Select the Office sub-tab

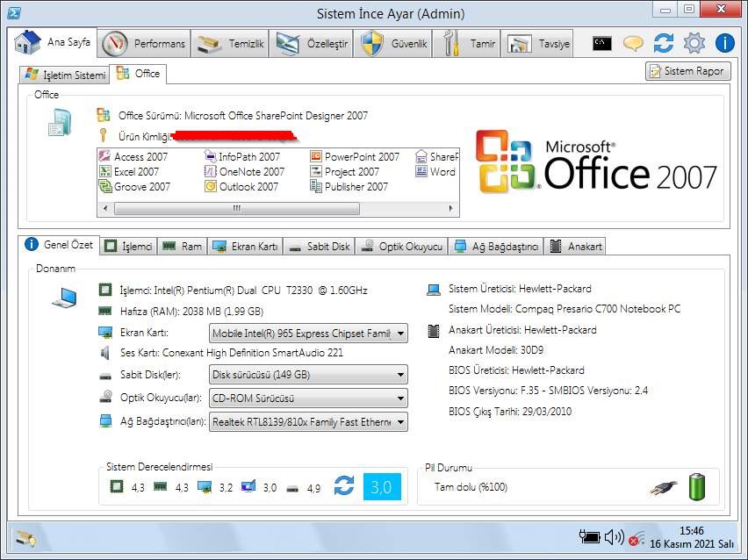[138, 74]
